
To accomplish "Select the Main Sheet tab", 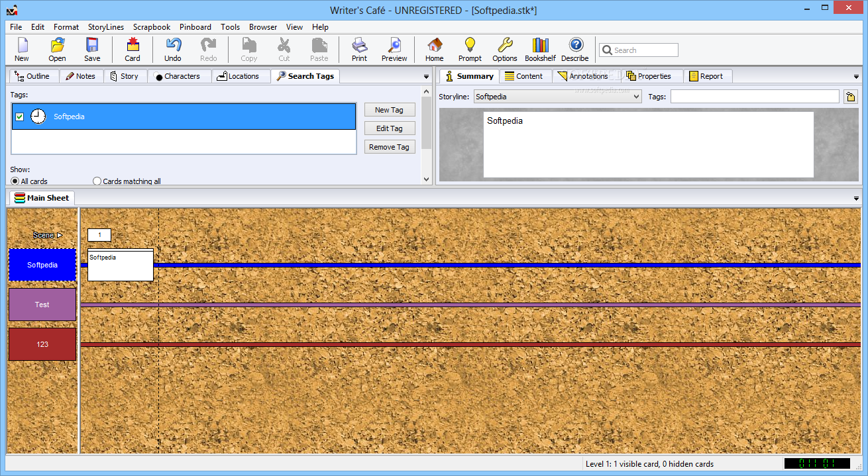I will point(42,198).
